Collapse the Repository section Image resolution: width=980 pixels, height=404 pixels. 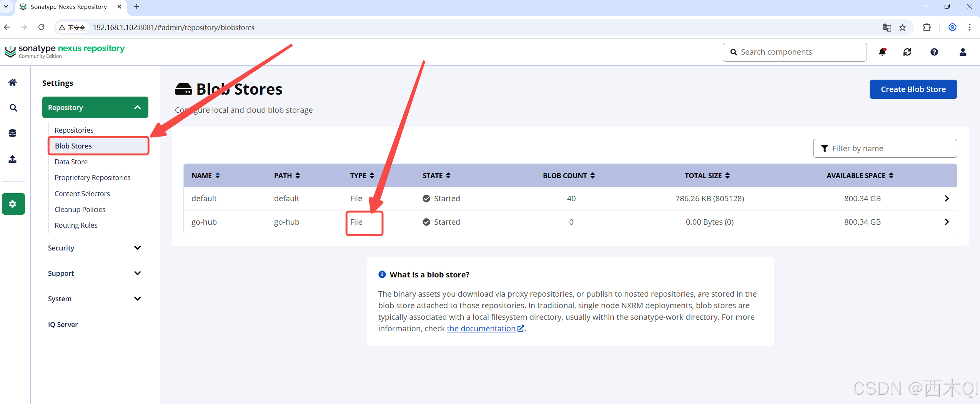click(x=95, y=107)
